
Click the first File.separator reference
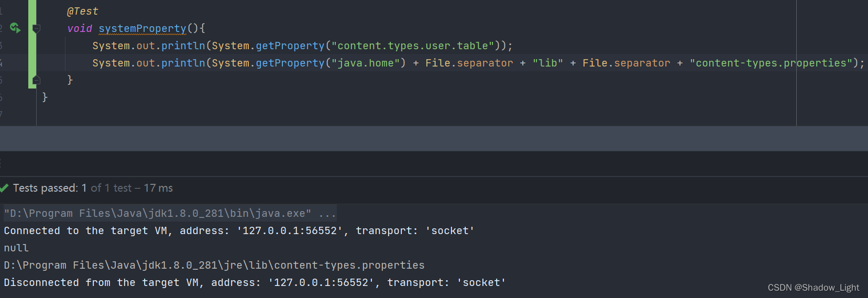pyautogui.click(x=469, y=63)
